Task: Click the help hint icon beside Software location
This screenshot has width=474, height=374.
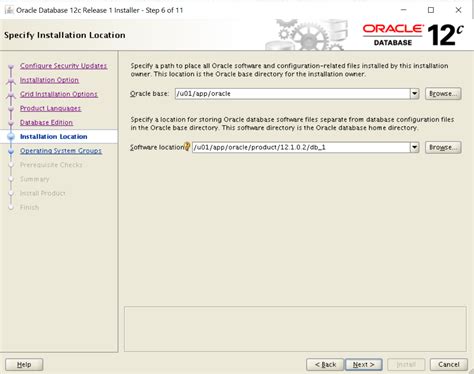Action: click(x=187, y=147)
